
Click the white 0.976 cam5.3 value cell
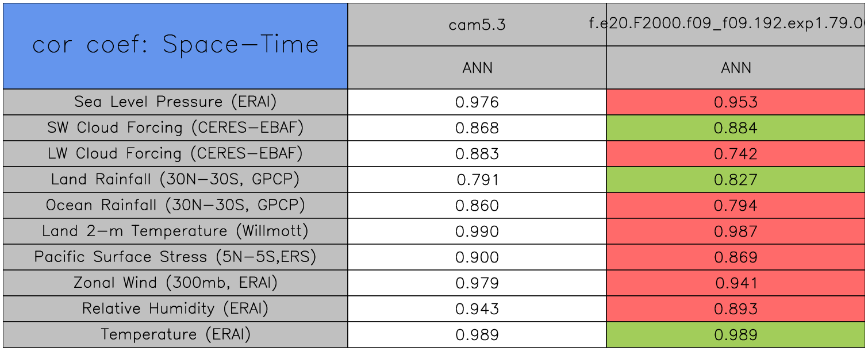click(x=477, y=102)
